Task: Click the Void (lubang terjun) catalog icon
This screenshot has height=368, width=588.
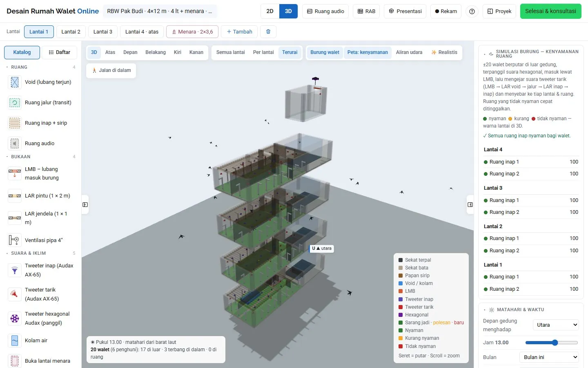Action: coord(15,82)
